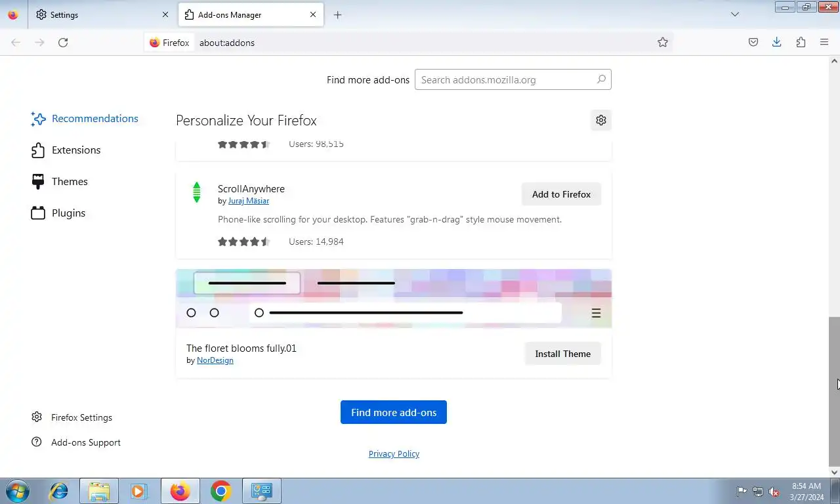Open the Privacy Policy link
840x504 pixels.
click(x=394, y=454)
